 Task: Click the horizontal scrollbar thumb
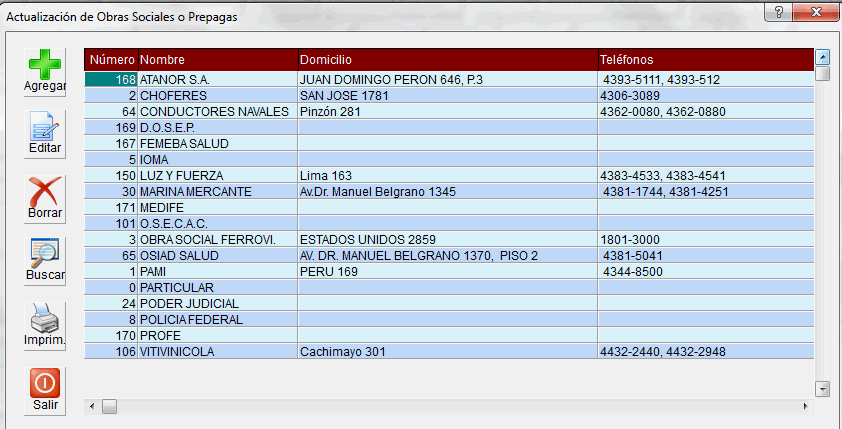point(110,406)
